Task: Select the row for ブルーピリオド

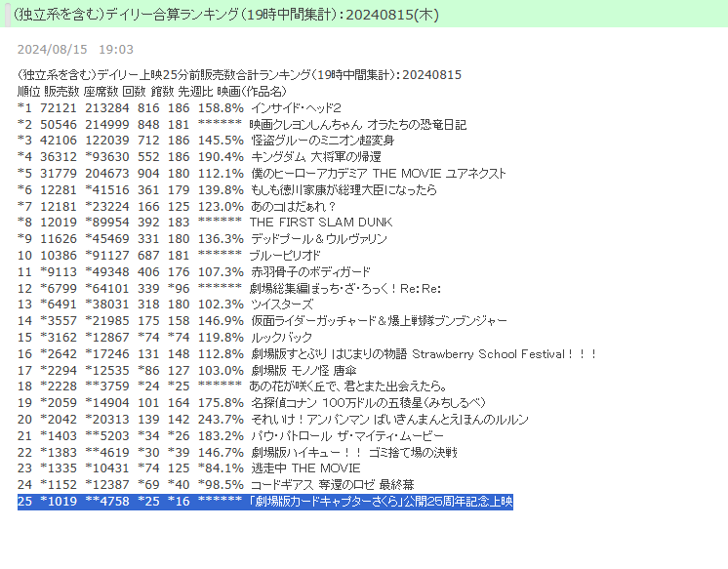Action: pos(169,255)
